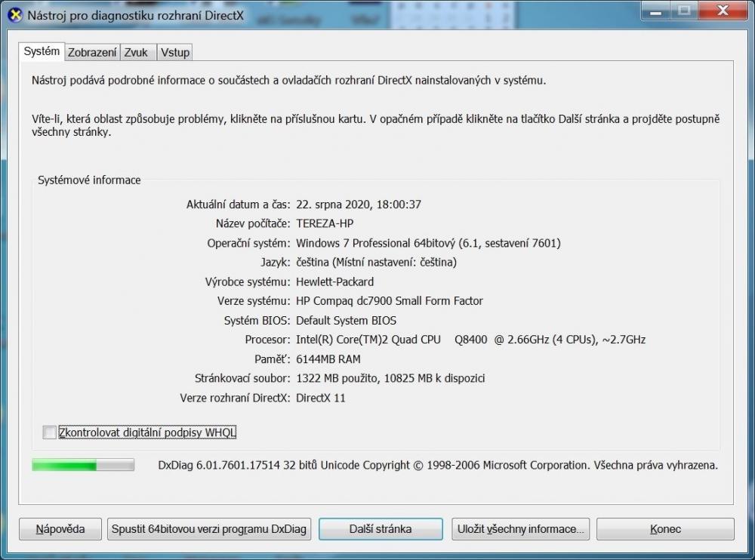Go to the Vstup tab
Image resolution: width=755 pixels, height=560 pixels.
pyautogui.click(x=174, y=52)
